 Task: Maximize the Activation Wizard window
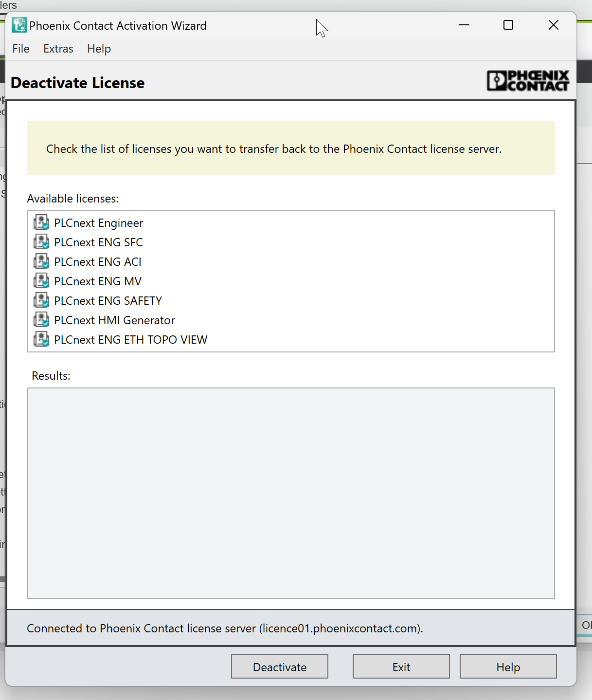pos(508,25)
